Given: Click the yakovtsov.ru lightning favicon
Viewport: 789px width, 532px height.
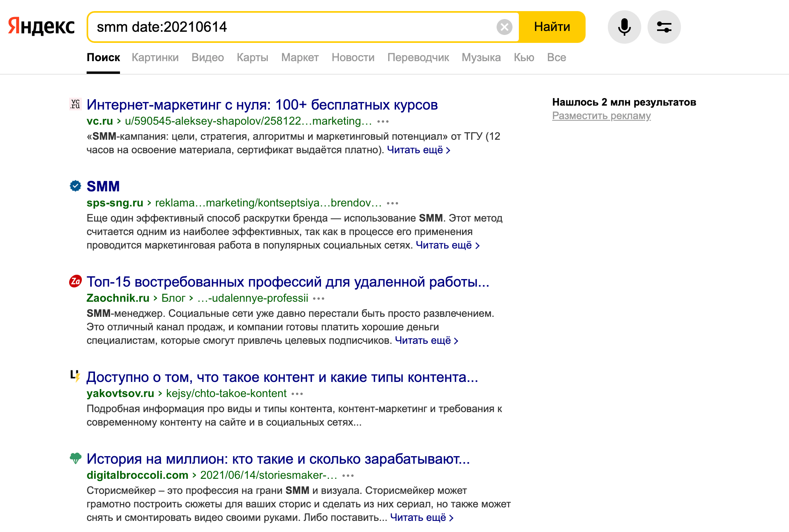Looking at the screenshot, I should [x=75, y=376].
